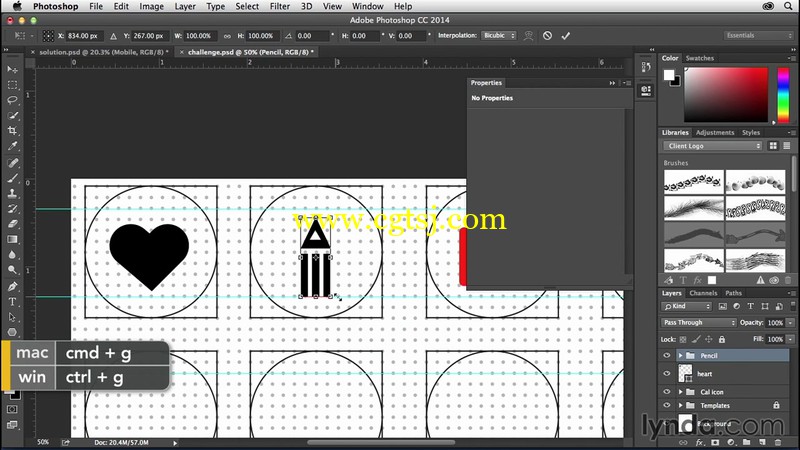Screen dimensions: 800x450
Task: Select the Rectangular Marquee tool
Action: (x=12, y=85)
